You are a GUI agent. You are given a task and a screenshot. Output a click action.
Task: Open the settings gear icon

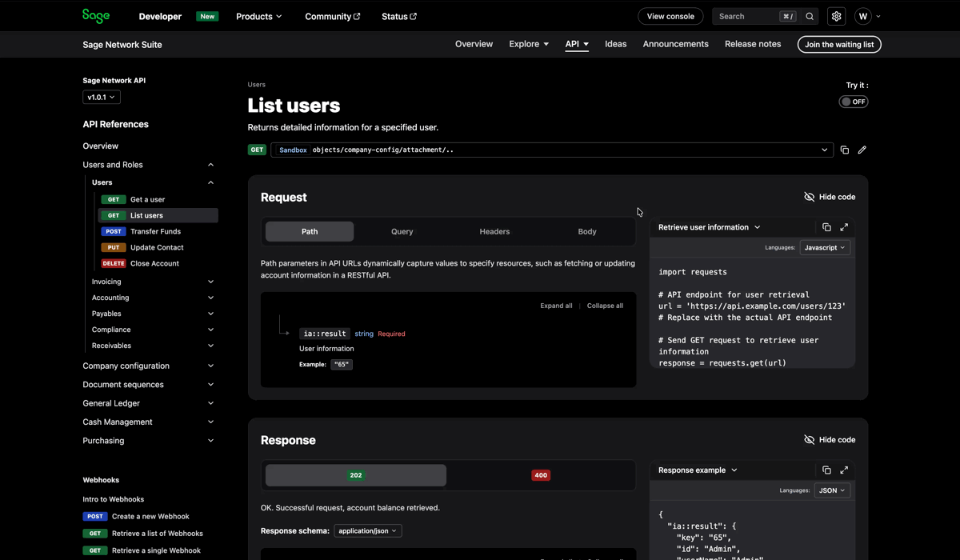(x=836, y=16)
